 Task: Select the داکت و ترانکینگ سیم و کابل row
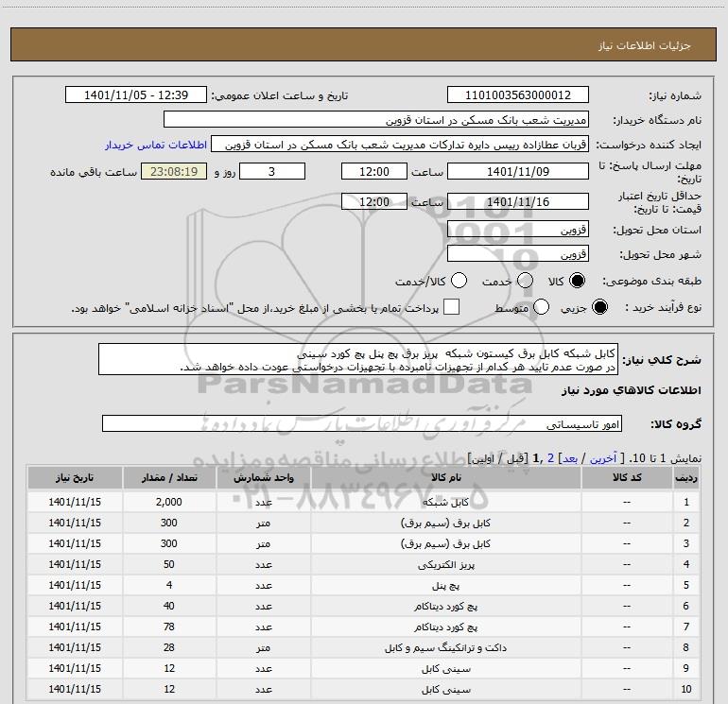pyautogui.click(x=363, y=648)
